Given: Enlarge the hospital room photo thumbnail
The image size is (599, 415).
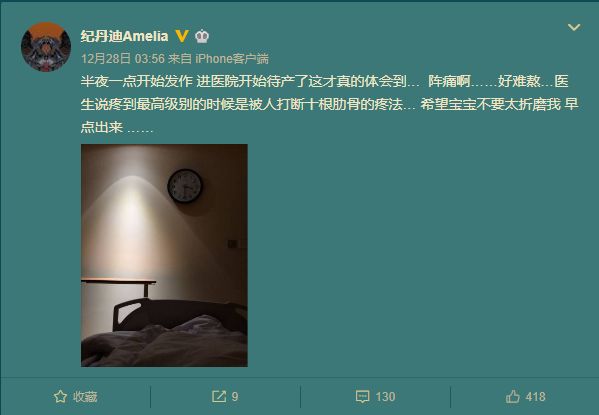Looking at the screenshot, I should [x=164, y=255].
